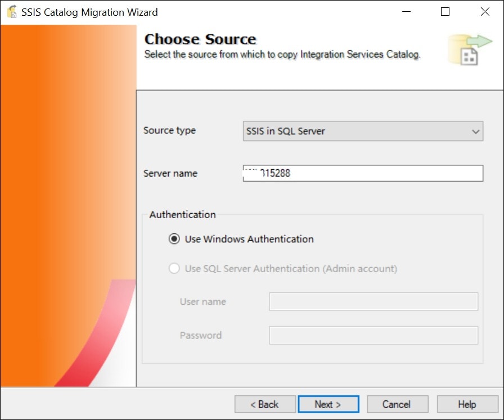Viewport: 504px width, 420px height.
Task: Go to previous step with Back button
Action: (265, 404)
